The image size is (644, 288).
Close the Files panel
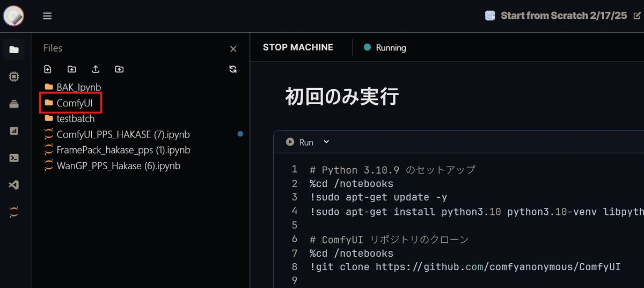[233, 49]
